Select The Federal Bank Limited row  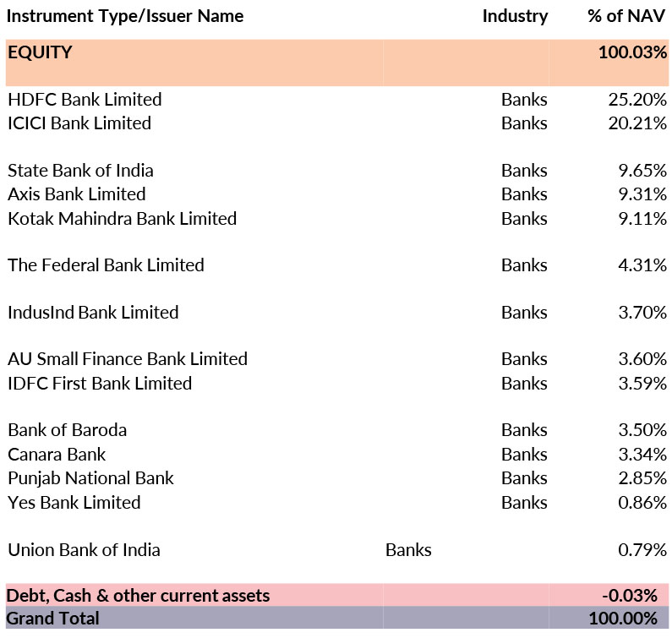pos(106,265)
